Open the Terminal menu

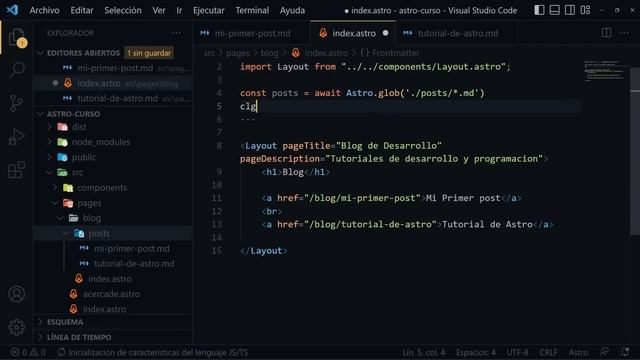pyautogui.click(x=252, y=10)
